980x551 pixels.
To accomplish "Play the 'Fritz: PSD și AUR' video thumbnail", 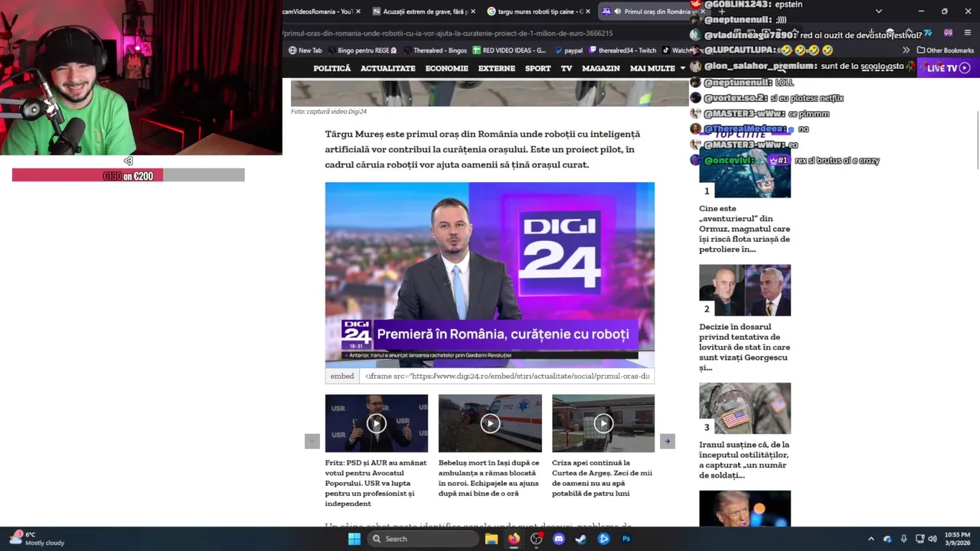I will 376,423.
